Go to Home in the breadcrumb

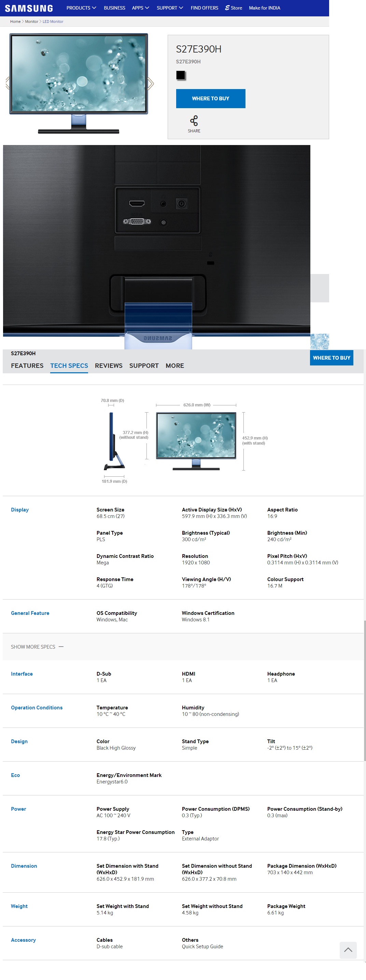pyautogui.click(x=15, y=22)
